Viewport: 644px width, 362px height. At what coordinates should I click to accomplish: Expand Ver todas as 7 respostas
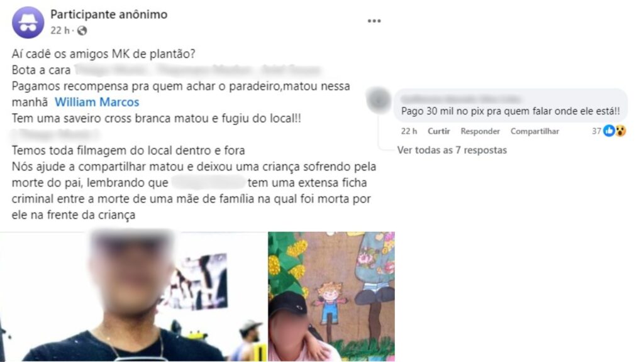click(452, 150)
